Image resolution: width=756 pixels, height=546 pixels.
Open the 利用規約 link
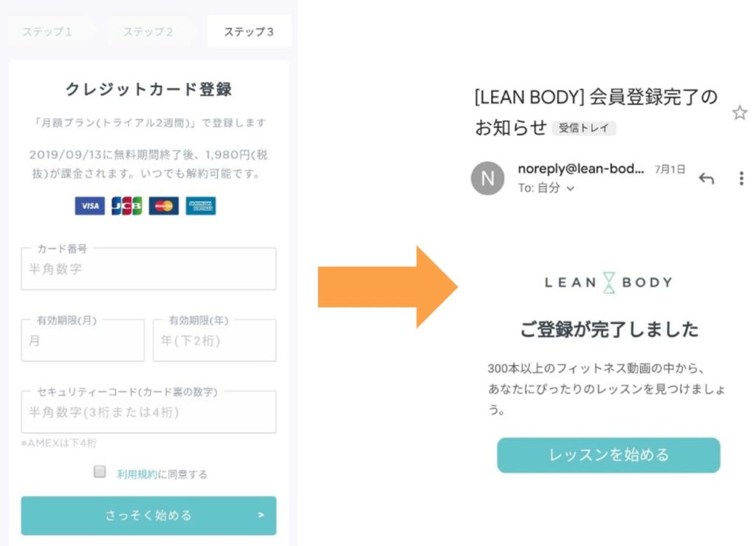(x=137, y=474)
